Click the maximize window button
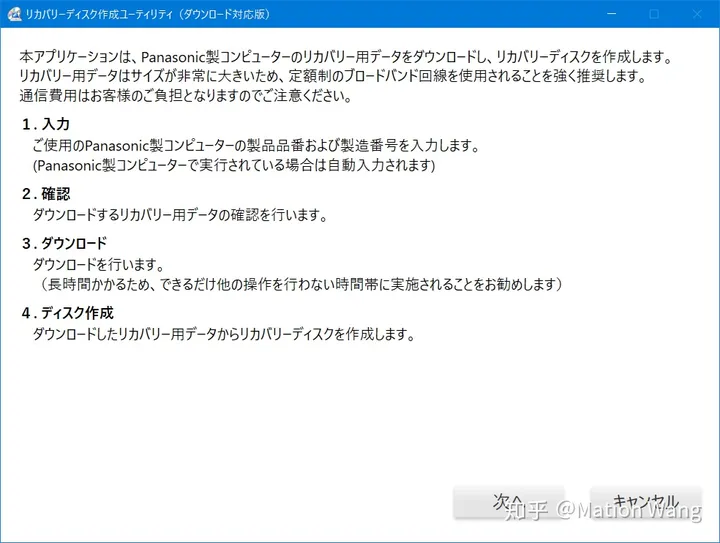Viewport: 720px width, 543px height. point(654,14)
